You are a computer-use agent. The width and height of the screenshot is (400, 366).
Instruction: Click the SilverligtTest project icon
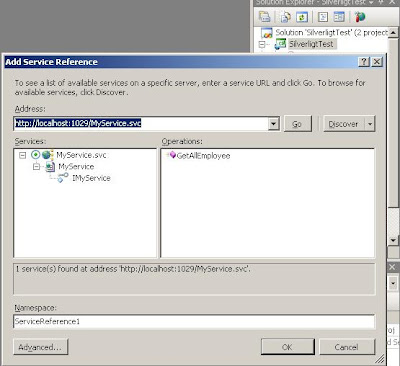(280, 44)
